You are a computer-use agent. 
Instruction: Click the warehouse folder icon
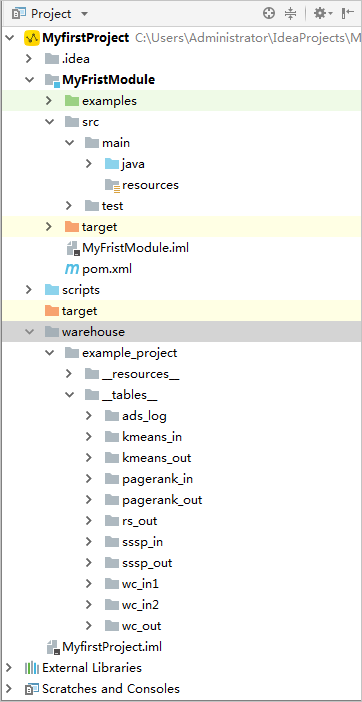52,332
